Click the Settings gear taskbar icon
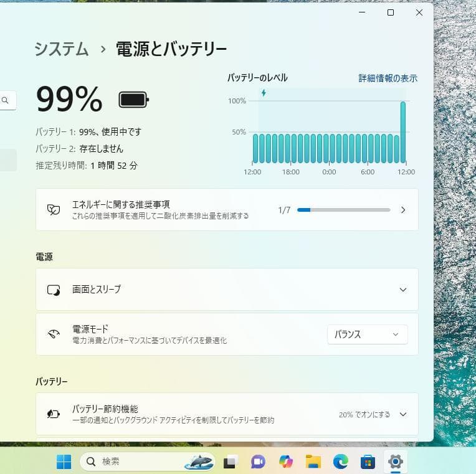Screen dimensions: 476x474 pos(395,462)
